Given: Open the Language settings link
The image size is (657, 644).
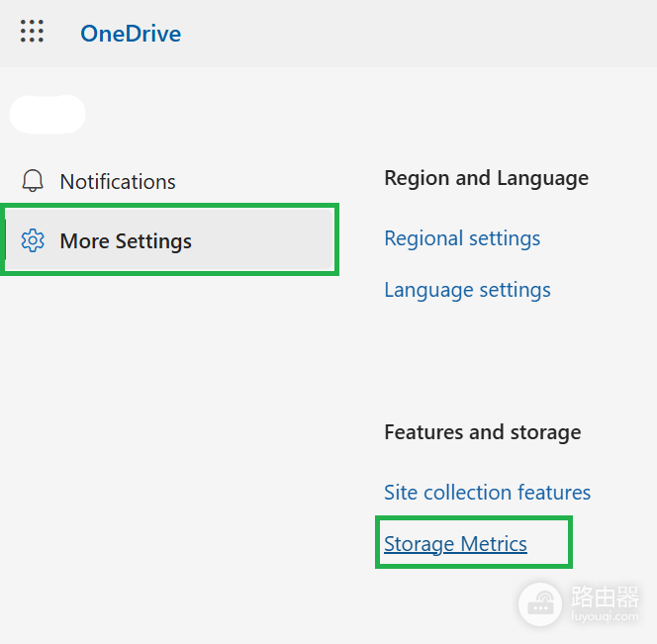Looking at the screenshot, I should (467, 290).
